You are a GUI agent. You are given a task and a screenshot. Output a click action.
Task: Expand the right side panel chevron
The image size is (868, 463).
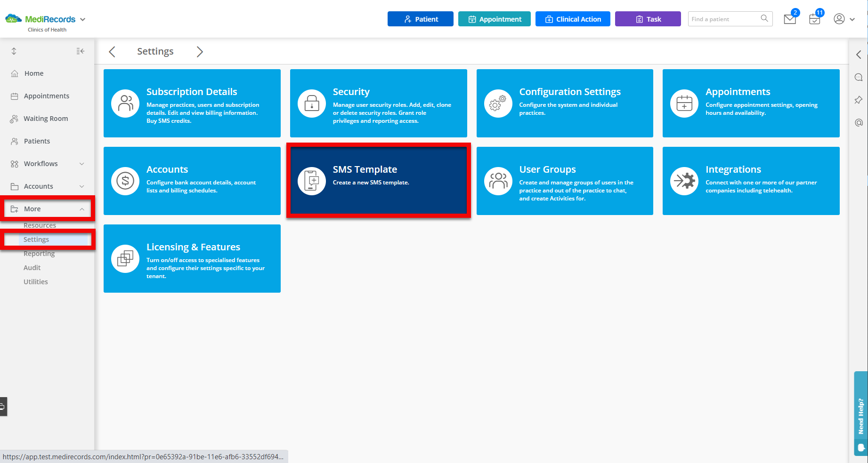click(x=859, y=55)
